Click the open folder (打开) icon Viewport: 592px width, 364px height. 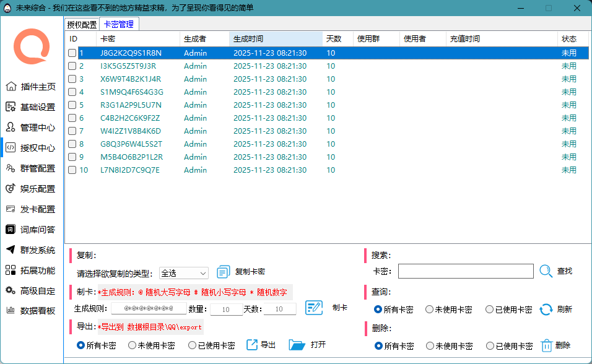[297, 345]
